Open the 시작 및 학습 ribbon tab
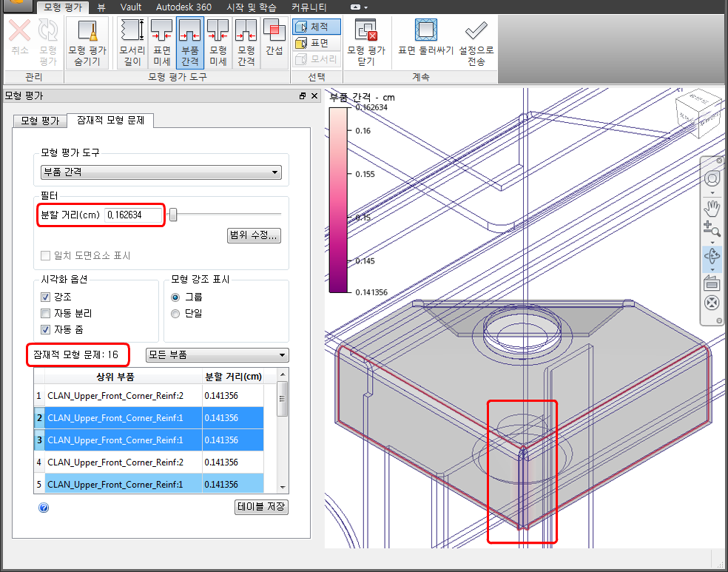The image size is (728, 572). (x=252, y=7)
